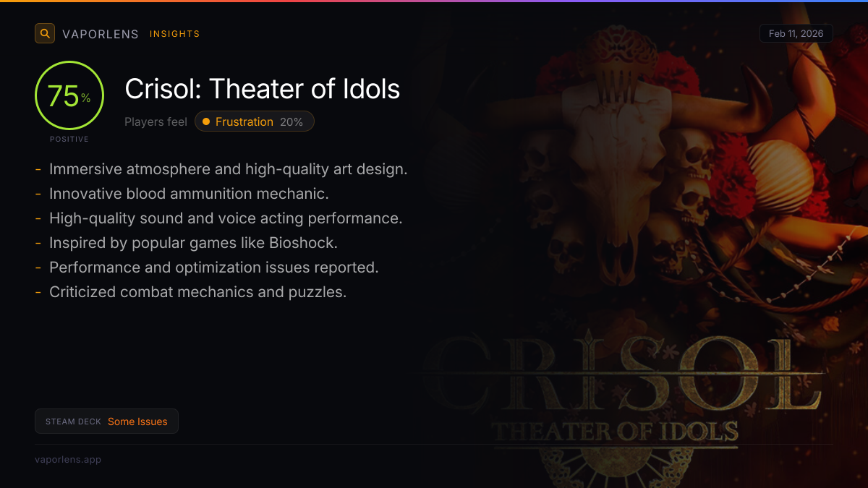Screen dimensions: 868x488
Task: Visit the vaporlens.app footer link
Action: 68,459
